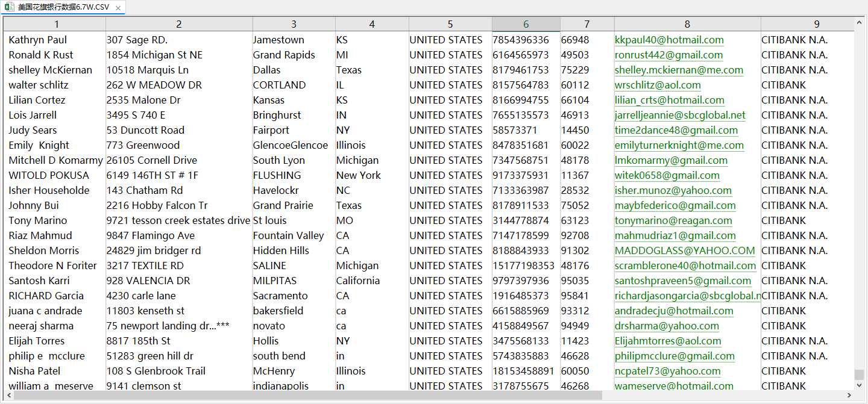Select the 美国花旗银行数据6.7W.CSV file tab

63,7
